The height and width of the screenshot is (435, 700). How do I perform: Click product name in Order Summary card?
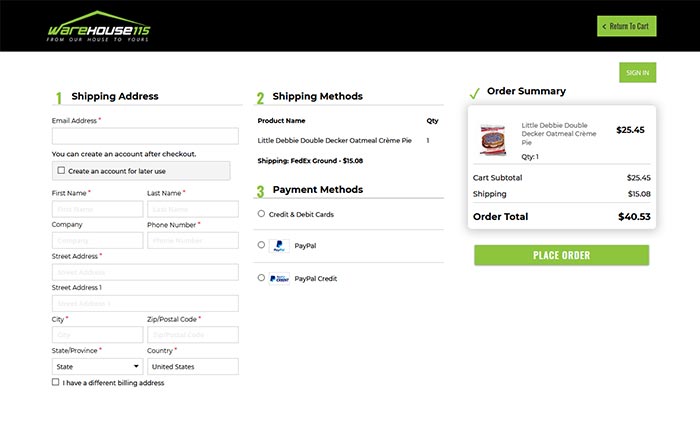point(558,134)
